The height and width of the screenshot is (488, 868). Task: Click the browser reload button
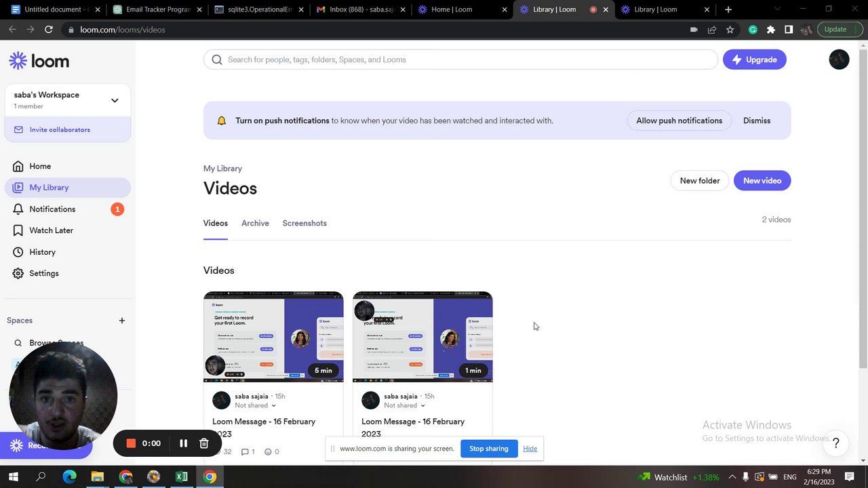(x=48, y=30)
